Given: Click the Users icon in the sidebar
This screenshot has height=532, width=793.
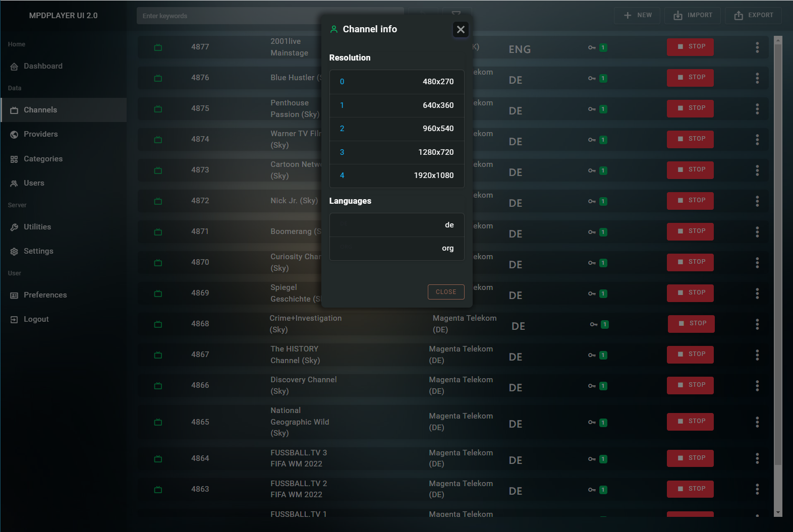Looking at the screenshot, I should 14,184.
